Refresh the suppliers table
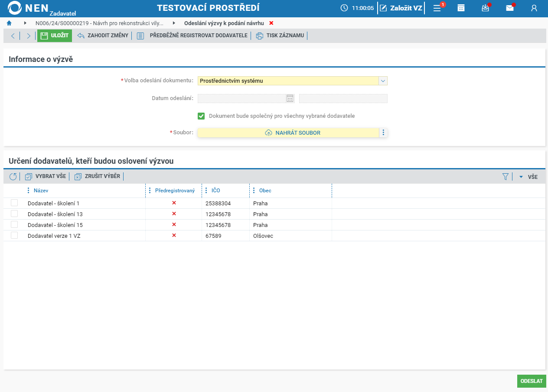 [x=13, y=176]
